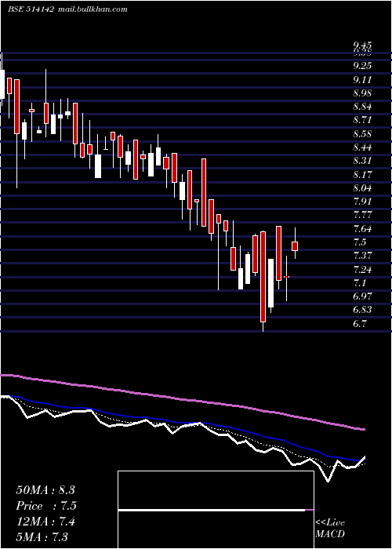The width and height of the screenshot is (392, 549).
Task: Click the 5MA : 7.3 readout
Action: click(42, 536)
